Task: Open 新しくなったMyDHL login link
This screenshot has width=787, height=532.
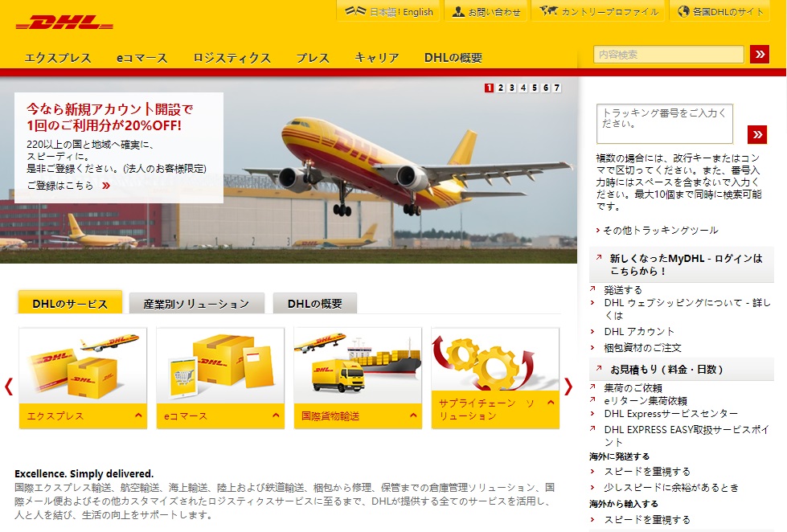Action: click(687, 264)
